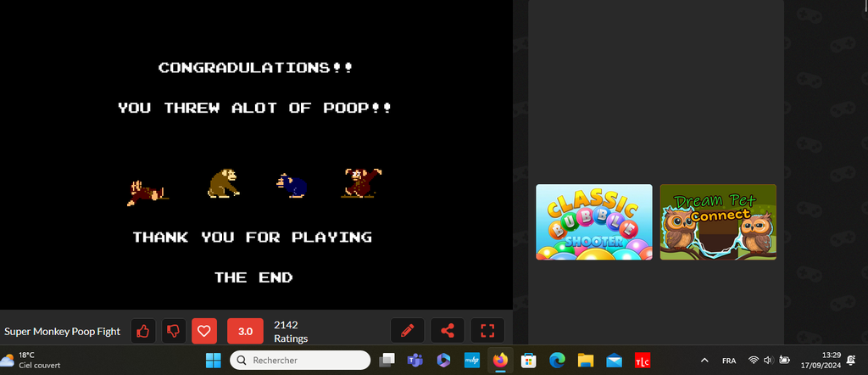Click the blue monkey sprite
Viewport: 868px width, 375px height.
coord(292,185)
